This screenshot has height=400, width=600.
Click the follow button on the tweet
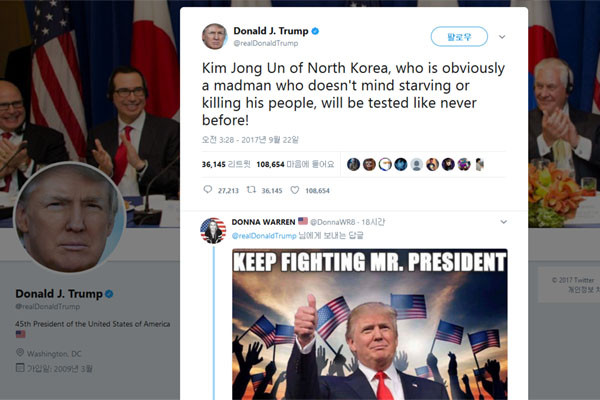pyautogui.click(x=459, y=37)
